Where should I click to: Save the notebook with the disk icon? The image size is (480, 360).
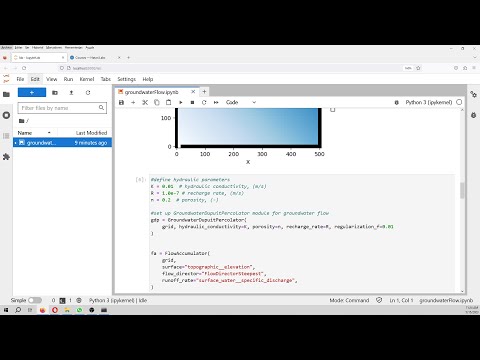click(x=121, y=102)
